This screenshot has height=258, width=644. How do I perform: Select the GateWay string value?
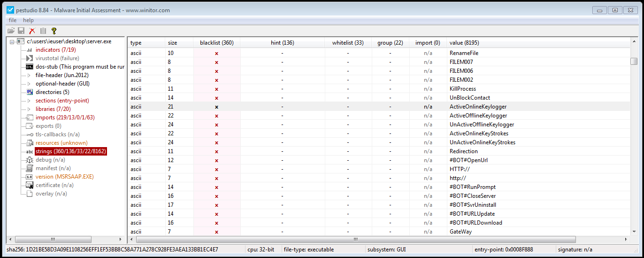pos(460,232)
